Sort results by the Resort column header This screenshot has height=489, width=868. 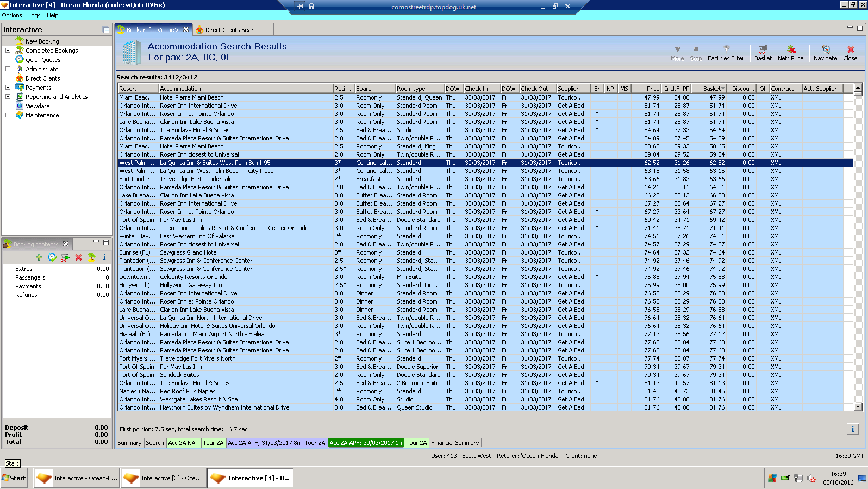tap(139, 89)
